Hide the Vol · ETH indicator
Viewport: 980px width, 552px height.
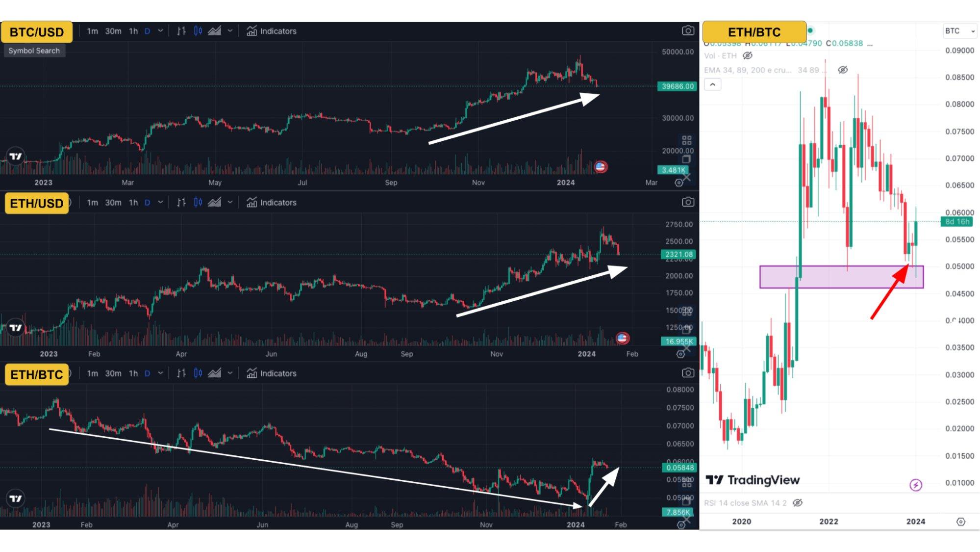click(x=747, y=55)
